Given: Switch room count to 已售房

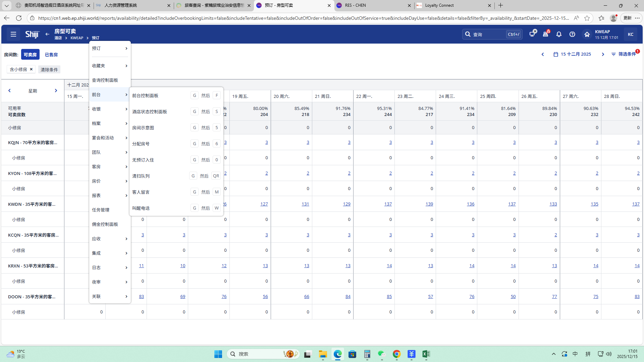Looking at the screenshot, I should coord(51,55).
